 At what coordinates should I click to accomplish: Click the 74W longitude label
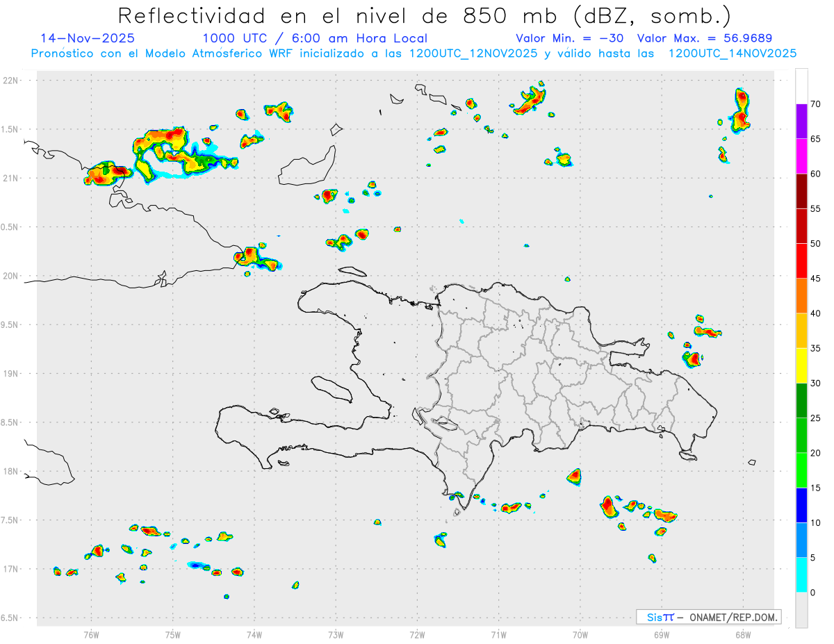[254, 634]
